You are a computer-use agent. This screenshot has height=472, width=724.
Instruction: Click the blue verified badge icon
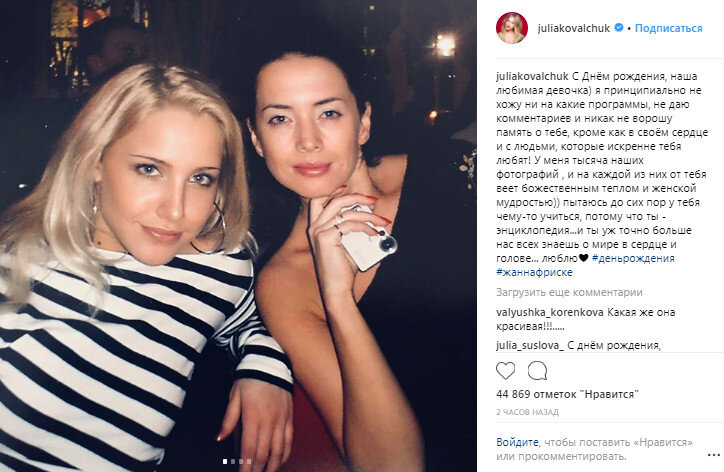(618, 28)
